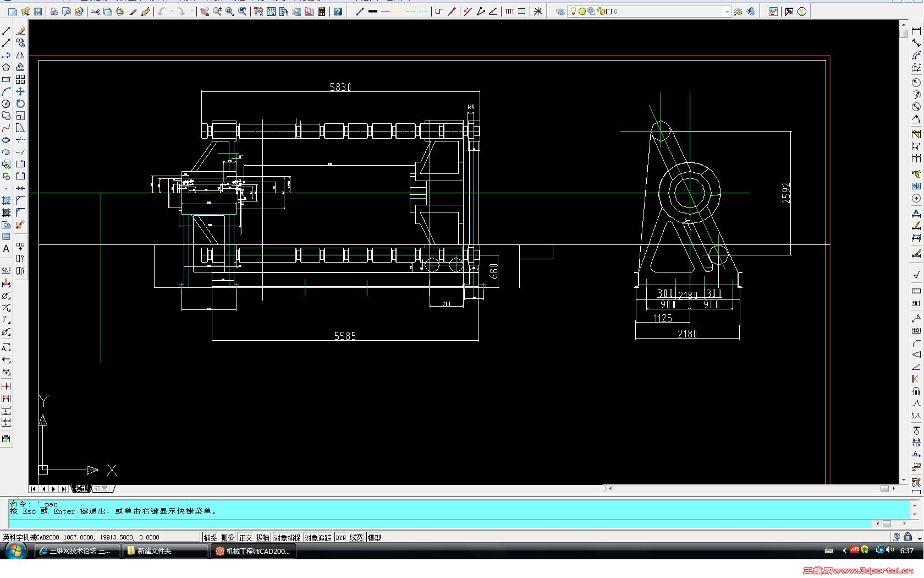This screenshot has width=924, height=578.
Task: Toggle Object Snap Tracking 对象追踪
Action: click(318, 537)
